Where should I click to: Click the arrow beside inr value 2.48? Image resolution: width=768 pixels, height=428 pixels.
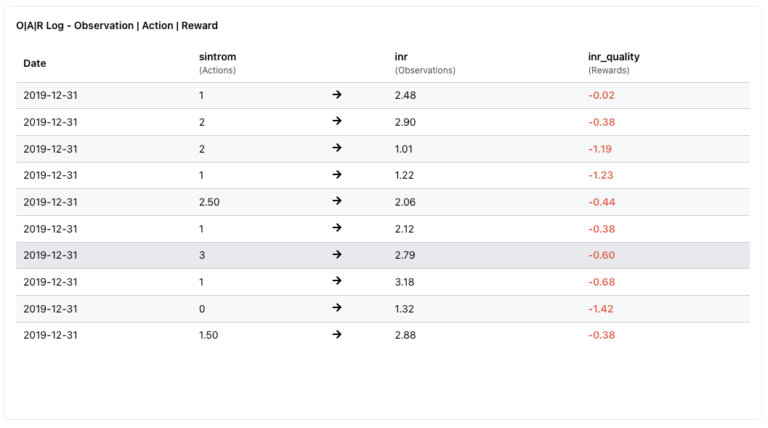[337, 95]
